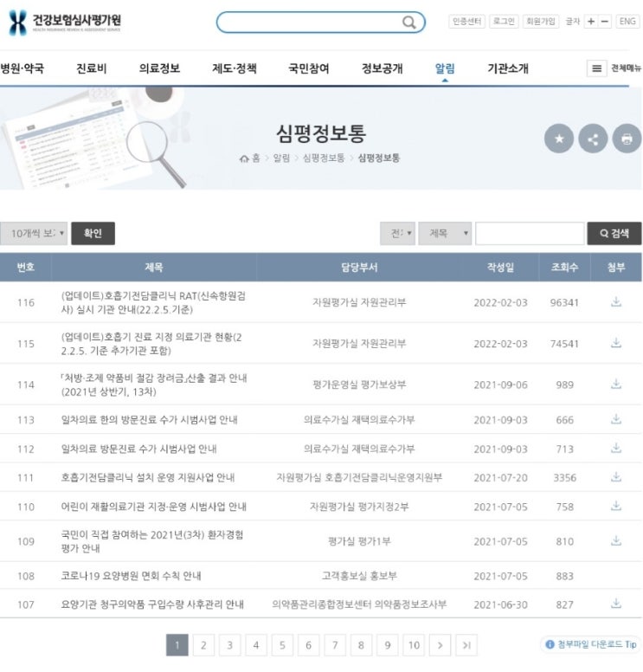Click the magnifier icon in top search bar
Viewport: 643px width, 672px height.
[408, 23]
